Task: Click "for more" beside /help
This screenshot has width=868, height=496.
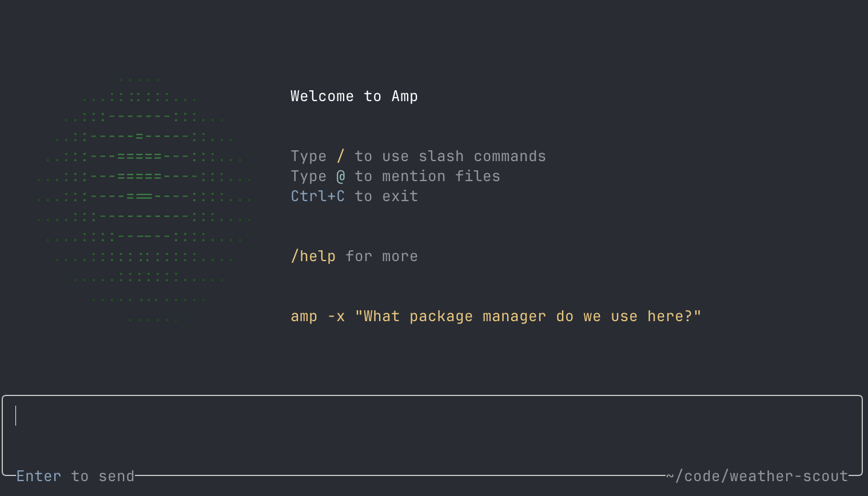Action: (x=381, y=257)
